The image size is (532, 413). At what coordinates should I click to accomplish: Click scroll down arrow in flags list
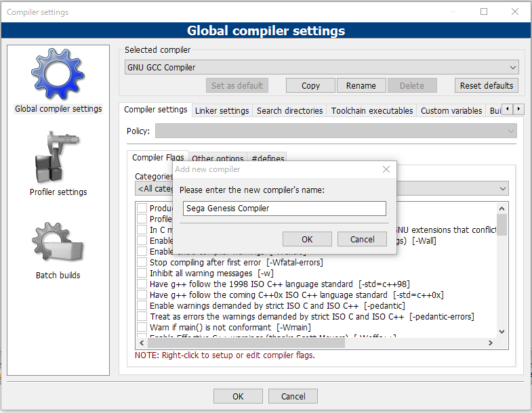(502, 332)
